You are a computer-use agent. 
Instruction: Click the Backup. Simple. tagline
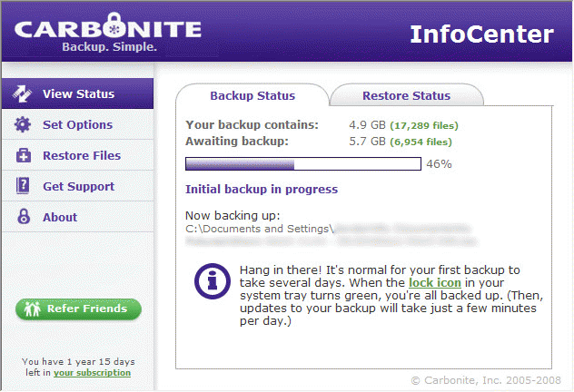(x=110, y=47)
